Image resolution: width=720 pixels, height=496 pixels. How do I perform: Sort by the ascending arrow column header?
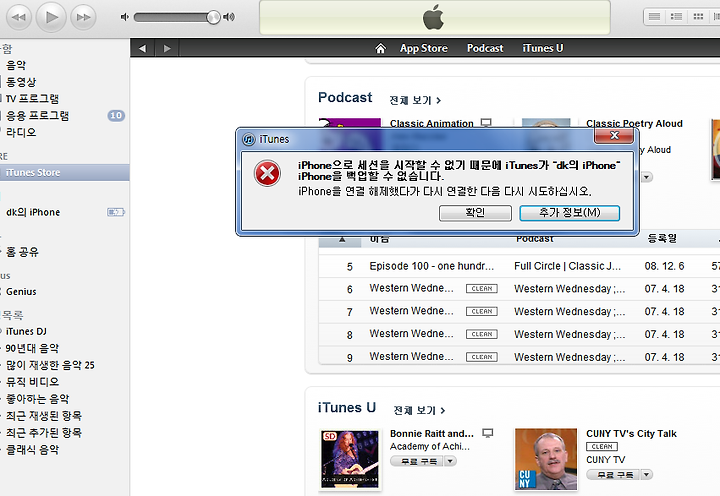(342, 239)
